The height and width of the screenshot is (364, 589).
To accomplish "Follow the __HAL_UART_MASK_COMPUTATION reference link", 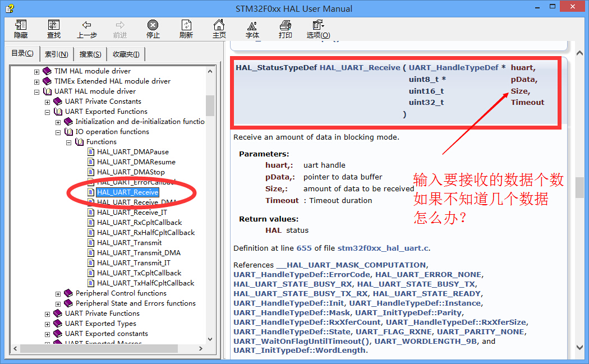I will (x=351, y=265).
